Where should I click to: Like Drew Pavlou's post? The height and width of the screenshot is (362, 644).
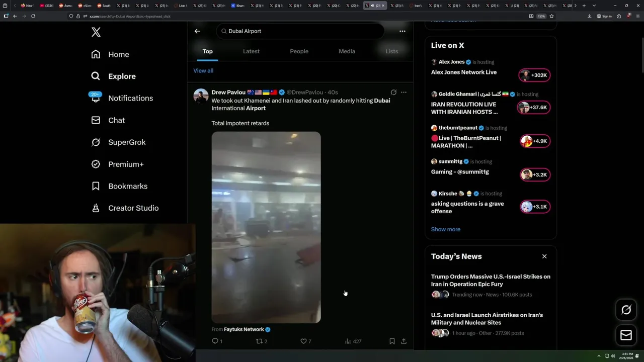pyautogui.click(x=305, y=341)
